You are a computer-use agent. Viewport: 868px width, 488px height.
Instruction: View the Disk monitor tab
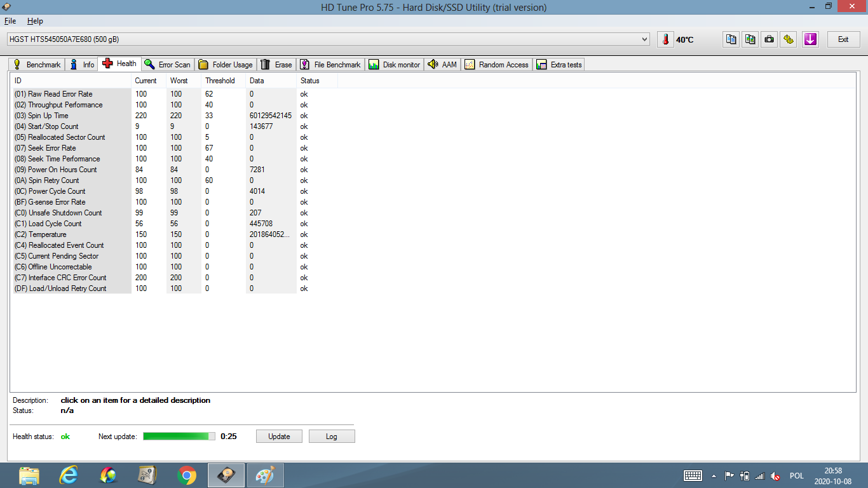(394, 65)
